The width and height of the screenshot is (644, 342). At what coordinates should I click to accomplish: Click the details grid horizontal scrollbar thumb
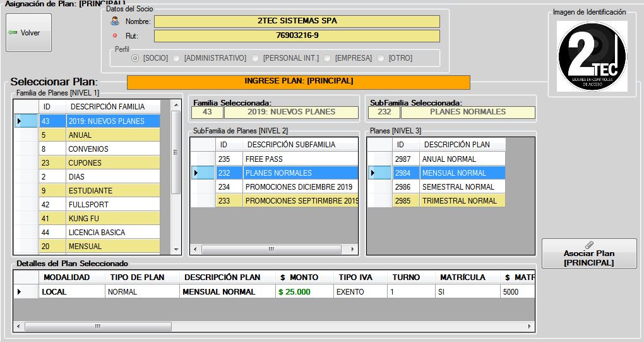(98, 326)
